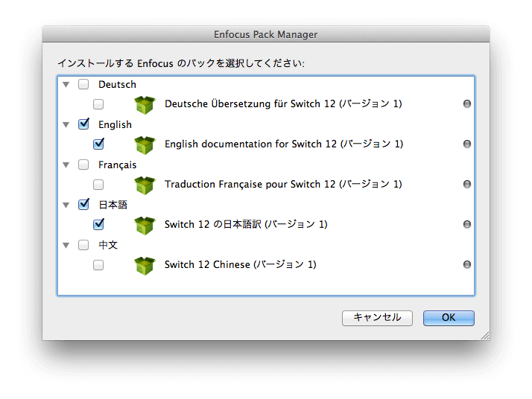Collapse the Français group disclosure triangle
The image size is (532, 399).
coord(66,165)
